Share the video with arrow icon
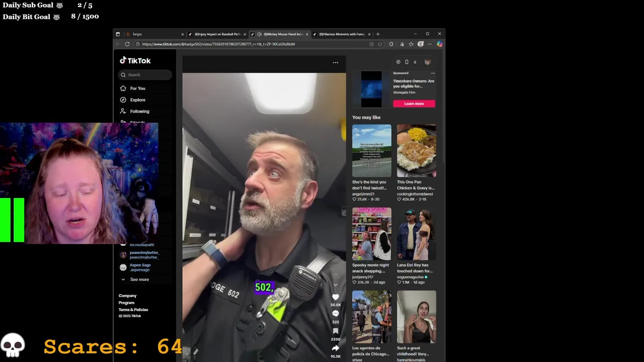This screenshot has height=362, width=644. coord(336,348)
